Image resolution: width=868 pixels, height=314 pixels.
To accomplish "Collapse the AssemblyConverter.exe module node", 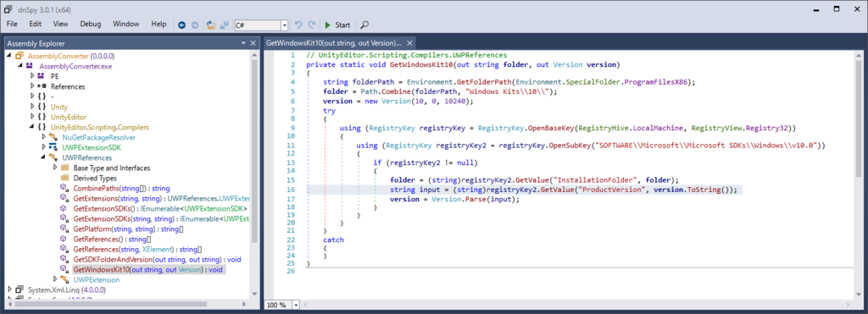I will (x=20, y=66).
